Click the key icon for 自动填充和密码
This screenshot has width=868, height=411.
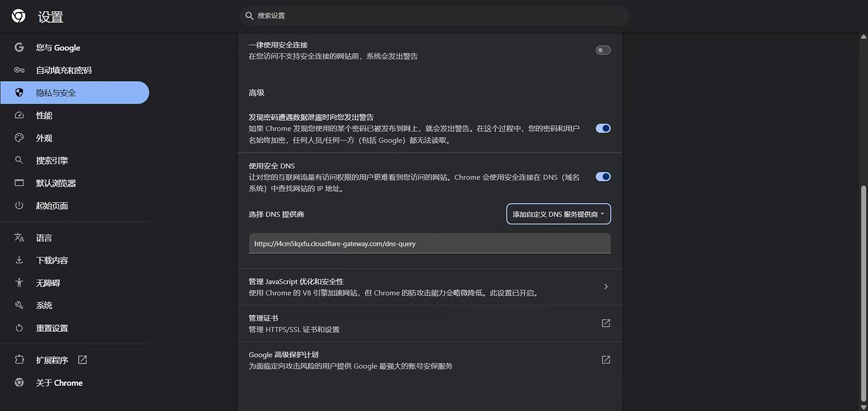19,70
